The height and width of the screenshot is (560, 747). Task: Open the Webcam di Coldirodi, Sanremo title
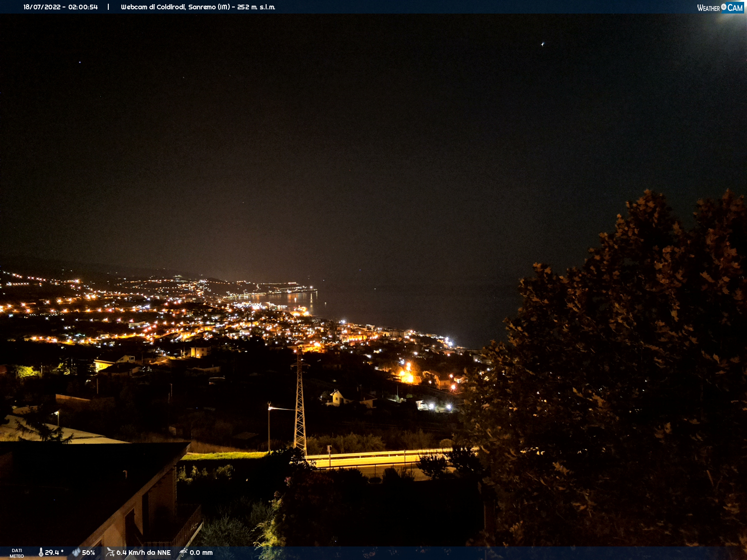point(176,7)
